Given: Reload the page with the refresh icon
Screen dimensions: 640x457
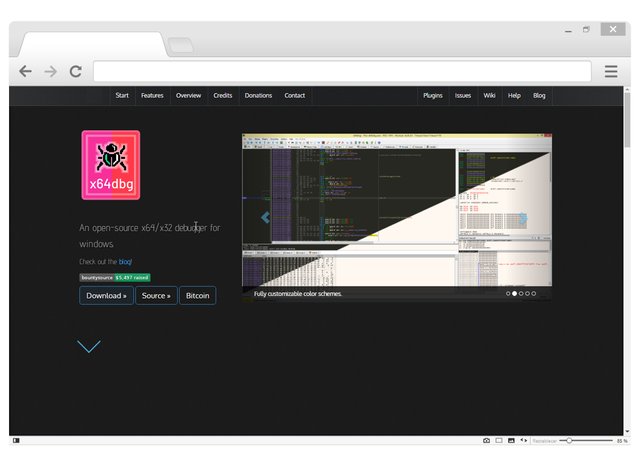Looking at the screenshot, I should tap(76, 71).
